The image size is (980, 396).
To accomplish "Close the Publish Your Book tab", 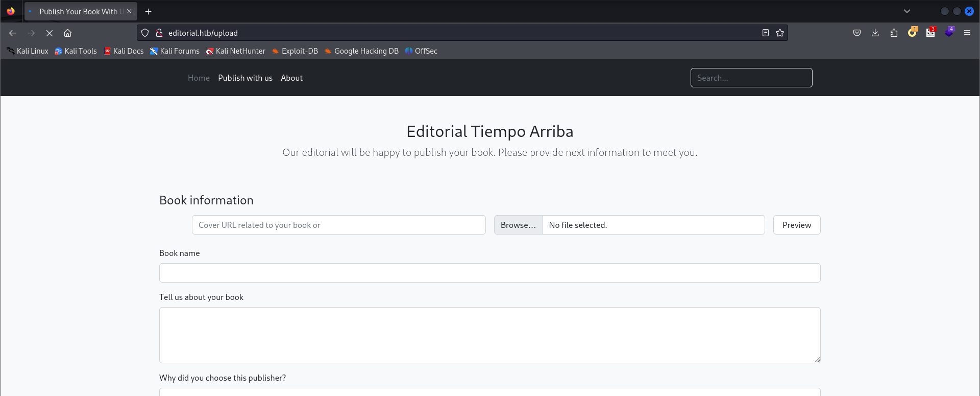I will [x=129, y=11].
